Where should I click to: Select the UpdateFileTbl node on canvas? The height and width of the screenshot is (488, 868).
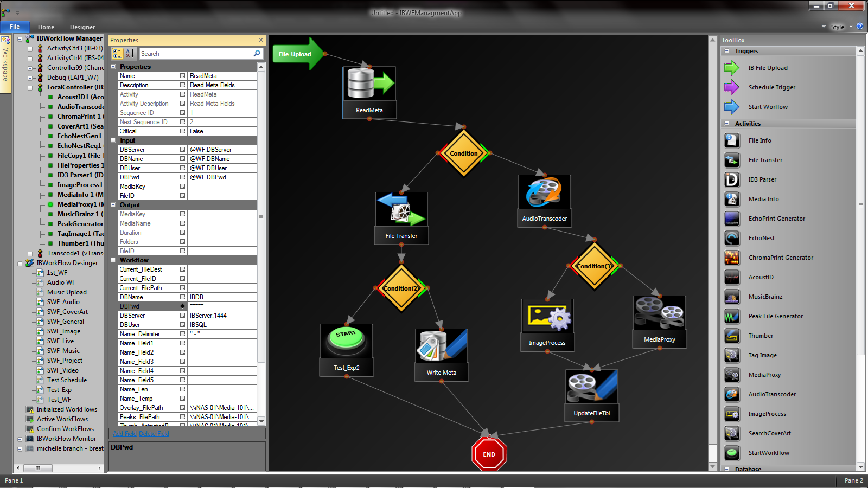tap(592, 395)
